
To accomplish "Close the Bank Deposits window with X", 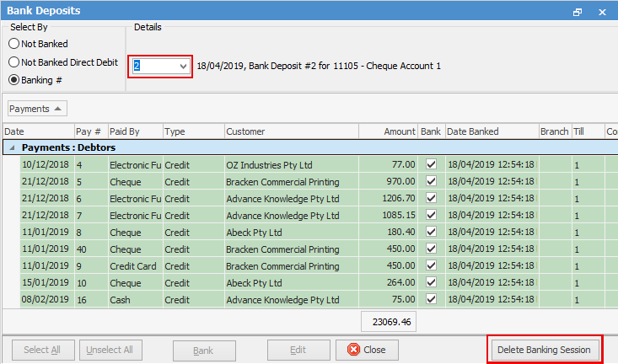I will [x=602, y=12].
